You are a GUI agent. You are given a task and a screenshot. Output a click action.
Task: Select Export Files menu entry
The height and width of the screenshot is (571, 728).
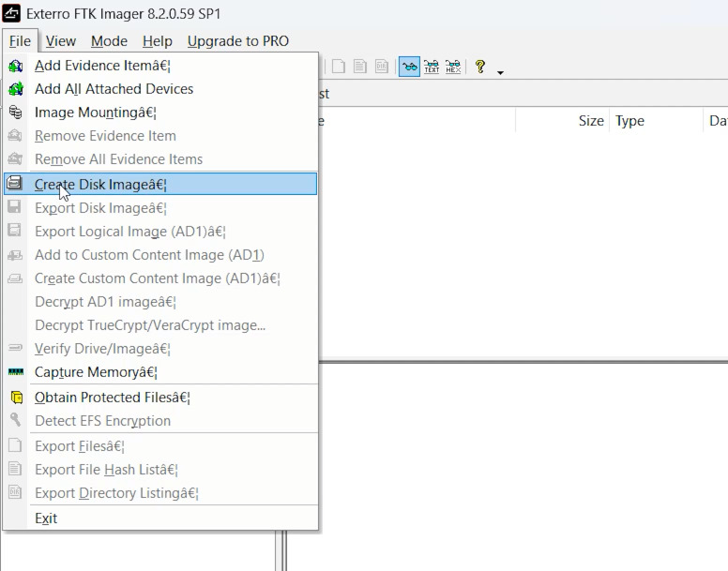click(160, 446)
